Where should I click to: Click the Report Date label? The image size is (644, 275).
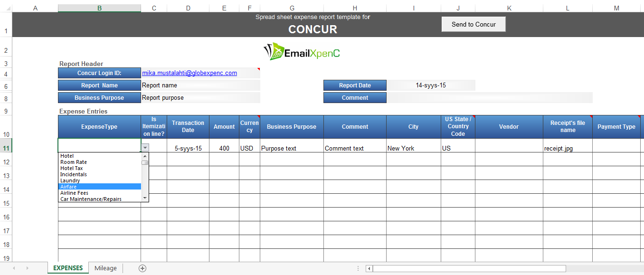tap(355, 85)
